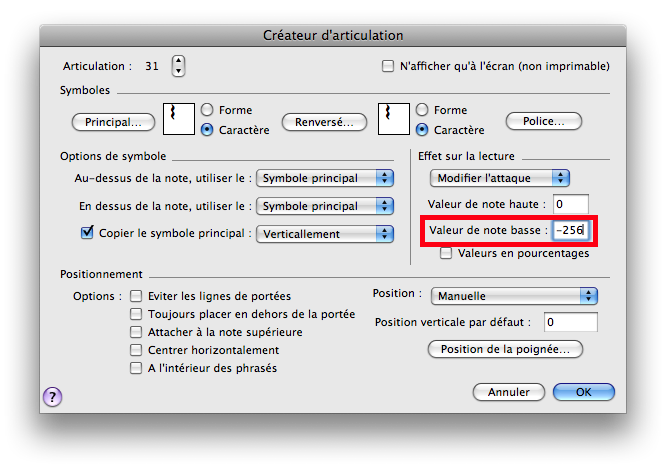Toggle Centrer horizontalement option
666x468 pixels.
click(136, 350)
